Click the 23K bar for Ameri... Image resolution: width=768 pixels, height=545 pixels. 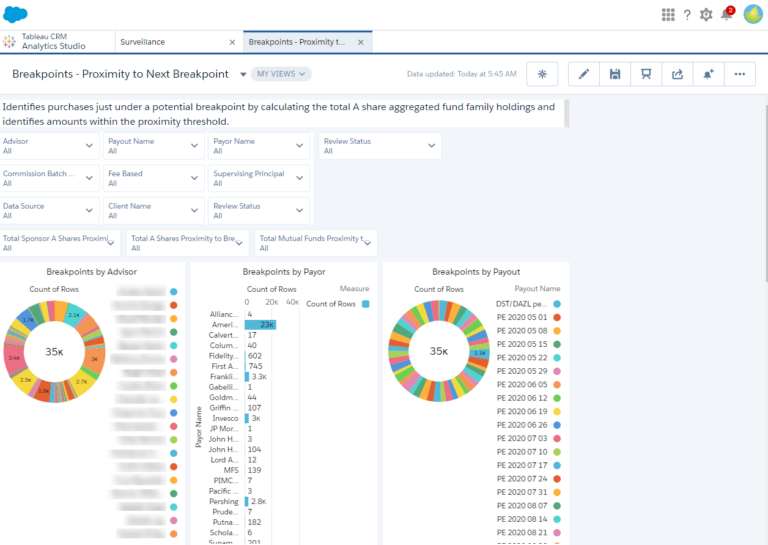click(261, 325)
